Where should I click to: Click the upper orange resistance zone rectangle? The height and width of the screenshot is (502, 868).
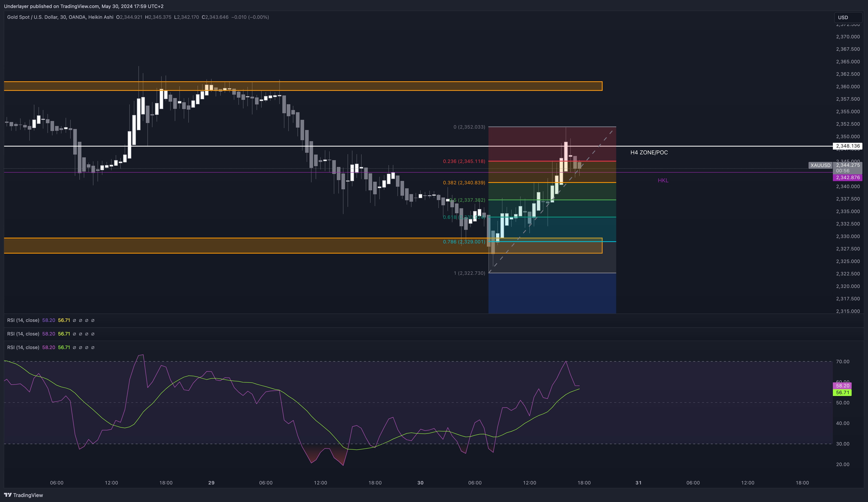click(x=303, y=86)
